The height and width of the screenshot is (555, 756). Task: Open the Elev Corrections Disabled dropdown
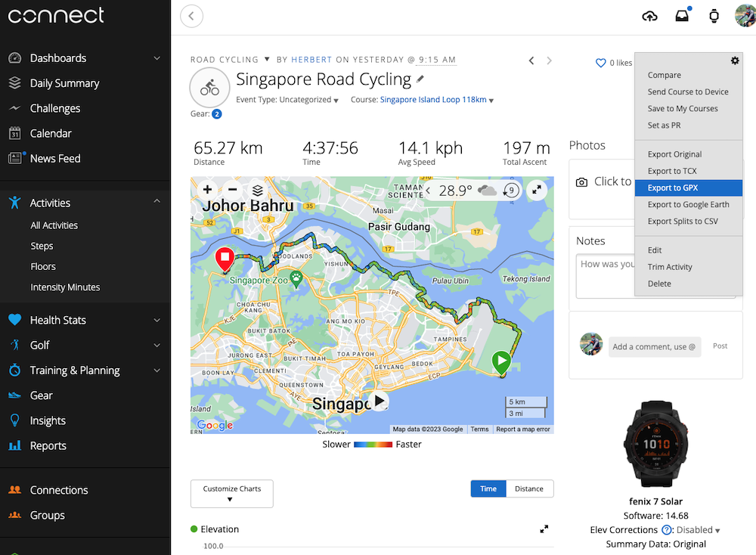tap(696, 530)
